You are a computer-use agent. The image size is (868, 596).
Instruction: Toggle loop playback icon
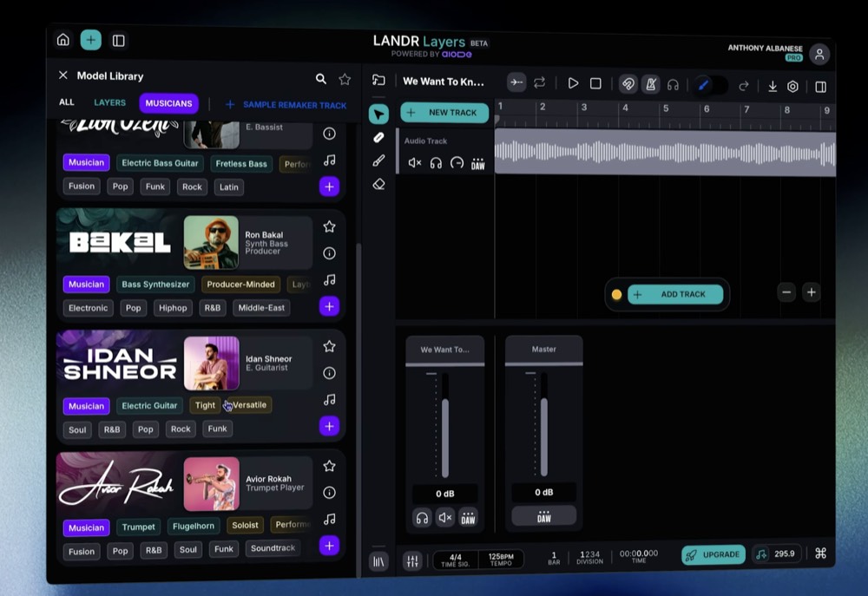click(x=539, y=82)
